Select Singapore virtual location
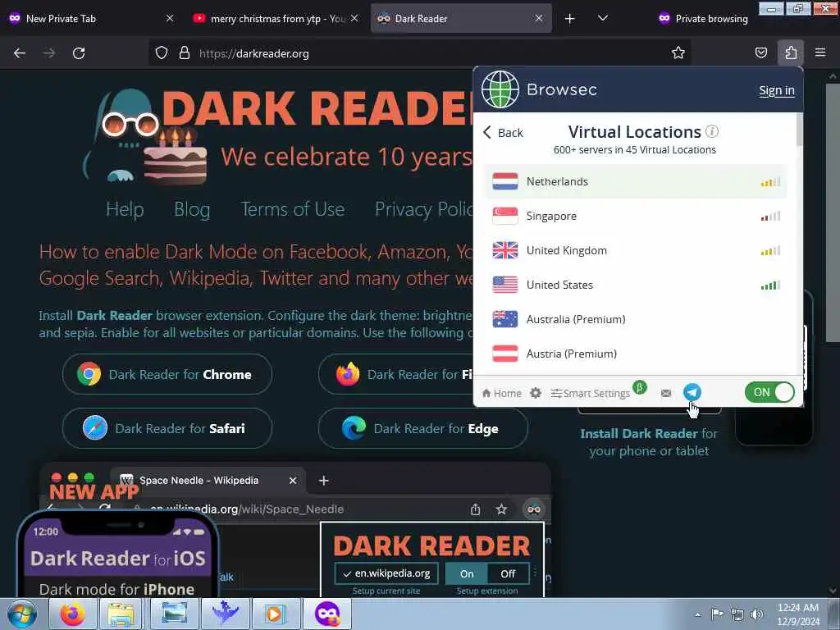The height and width of the screenshot is (630, 840). [636, 216]
